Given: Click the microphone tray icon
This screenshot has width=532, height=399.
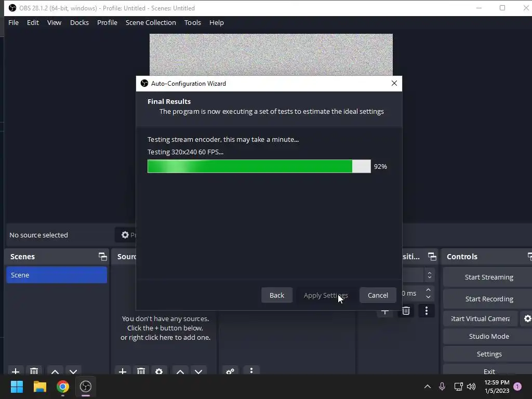Looking at the screenshot, I should point(442,387).
